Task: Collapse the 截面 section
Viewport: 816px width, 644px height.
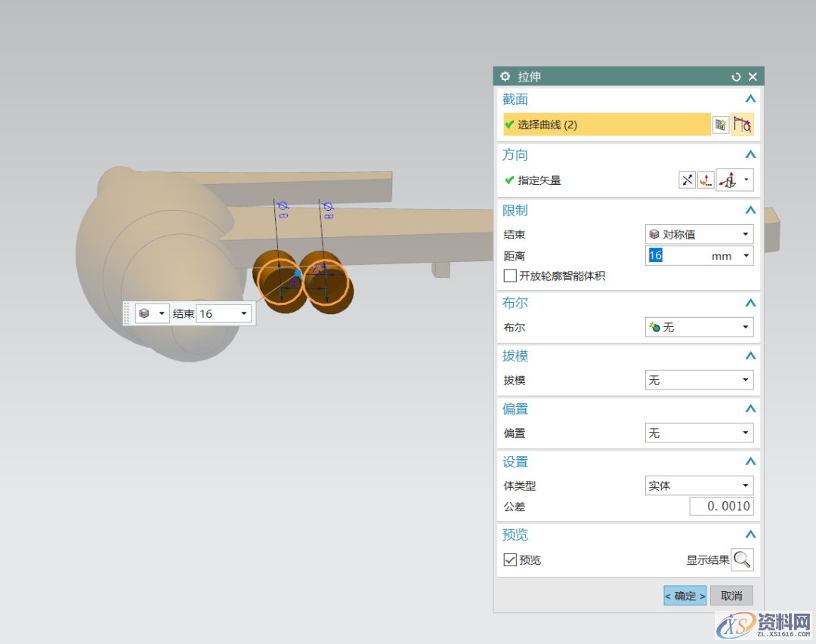Action: 750,99
